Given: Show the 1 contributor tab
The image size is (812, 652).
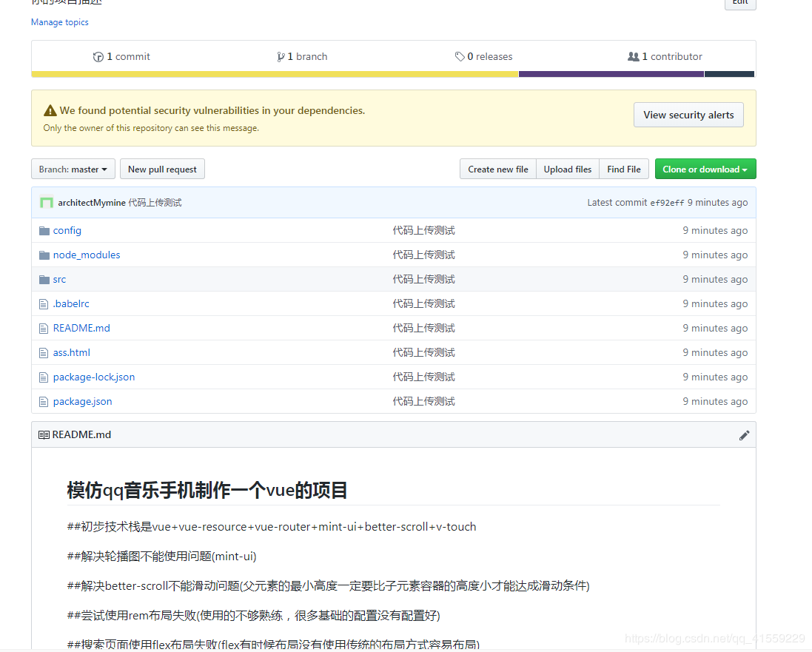Looking at the screenshot, I should pyautogui.click(x=665, y=57).
